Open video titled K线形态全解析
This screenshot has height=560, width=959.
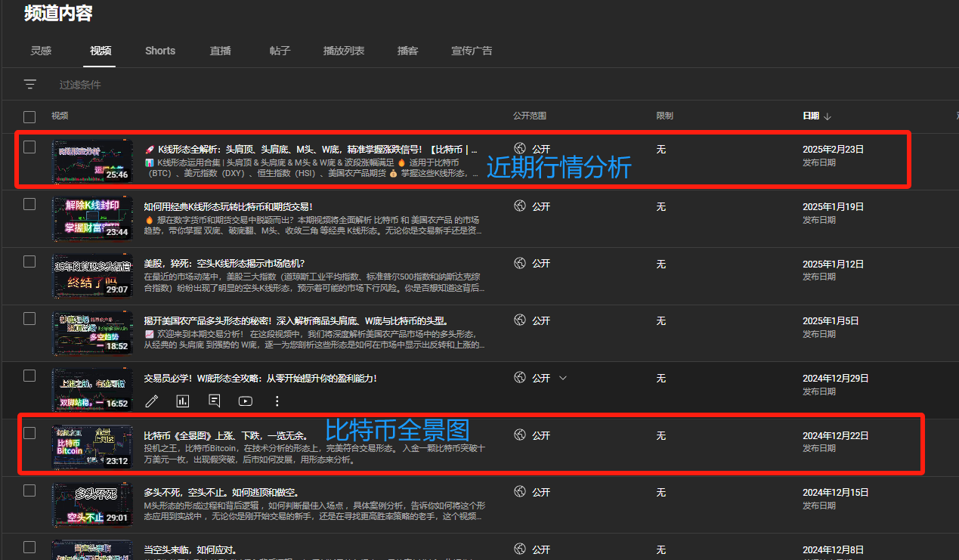(x=311, y=150)
